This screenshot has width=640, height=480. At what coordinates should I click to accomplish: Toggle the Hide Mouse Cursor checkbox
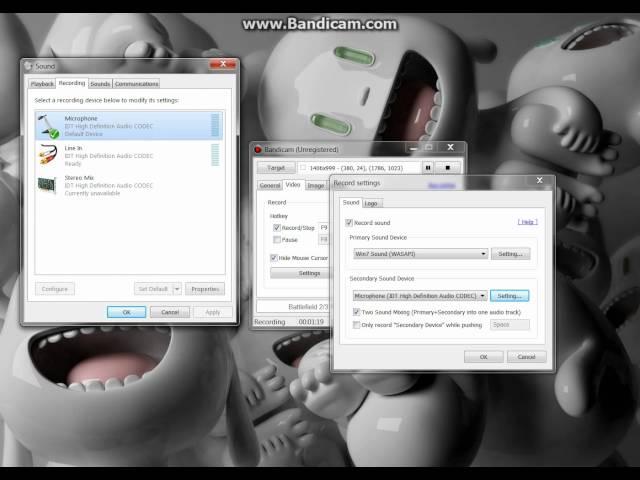tap(274, 258)
